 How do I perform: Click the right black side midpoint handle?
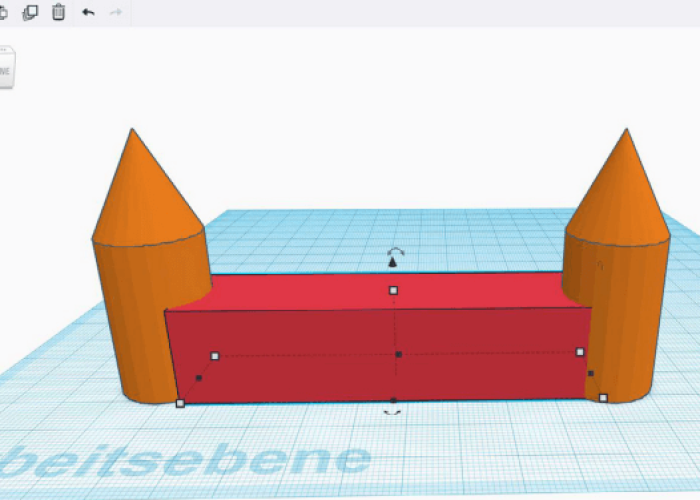pyautogui.click(x=591, y=373)
